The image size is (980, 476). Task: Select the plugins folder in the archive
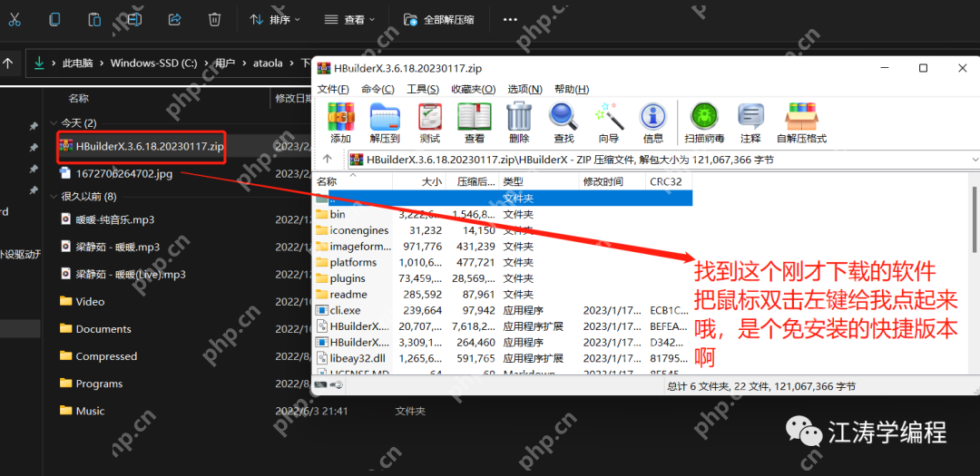[348, 278]
